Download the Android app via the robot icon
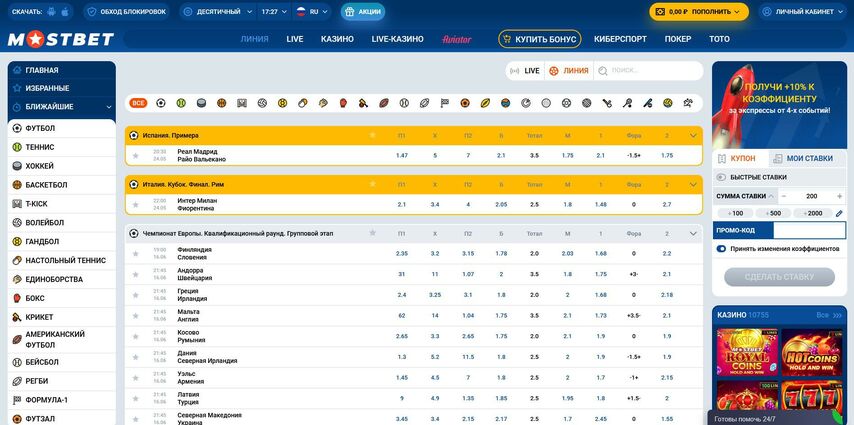 pos(52,11)
